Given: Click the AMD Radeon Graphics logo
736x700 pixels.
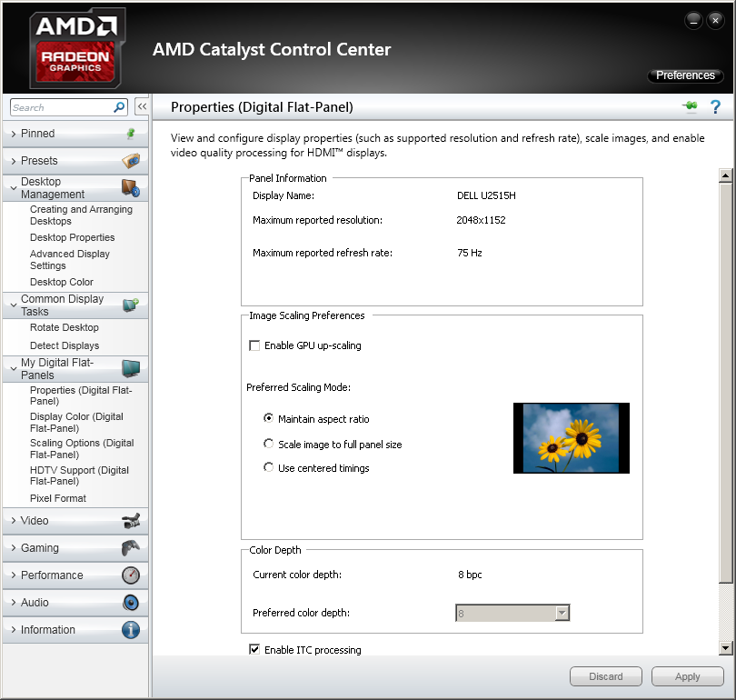Looking at the screenshot, I should tap(76, 48).
